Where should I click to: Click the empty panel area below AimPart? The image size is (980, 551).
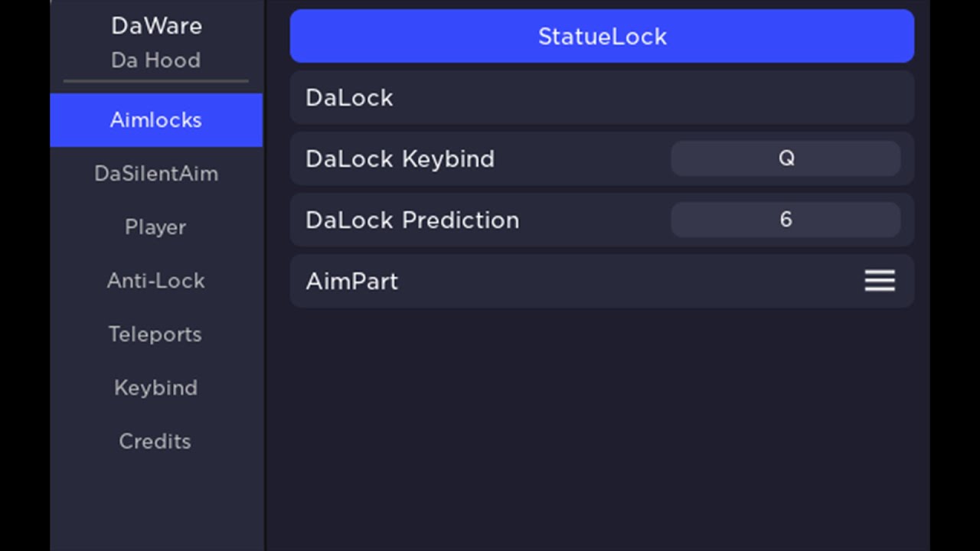[x=602, y=429]
